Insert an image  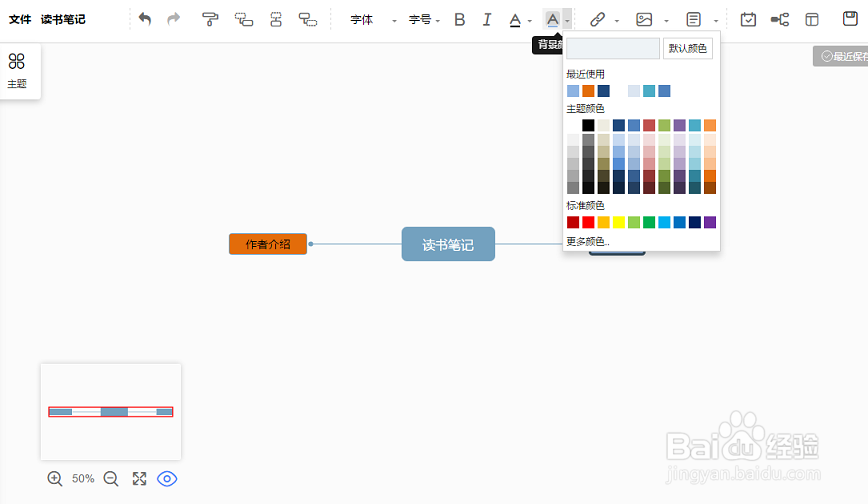pos(644,19)
